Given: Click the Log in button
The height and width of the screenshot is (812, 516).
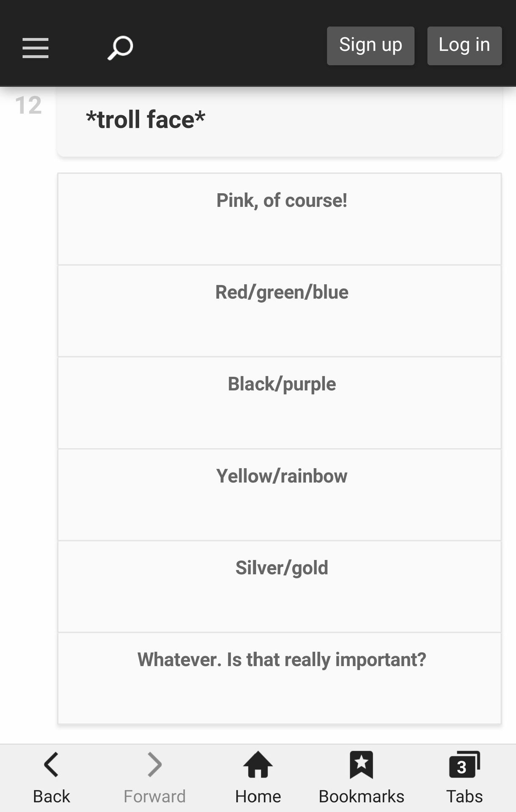Looking at the screenshot, I should 464,46.
